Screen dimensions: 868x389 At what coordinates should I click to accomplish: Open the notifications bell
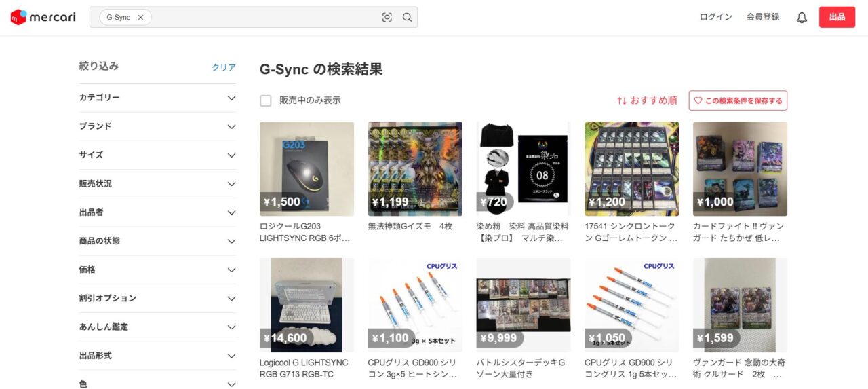click(x=802, y=18)
